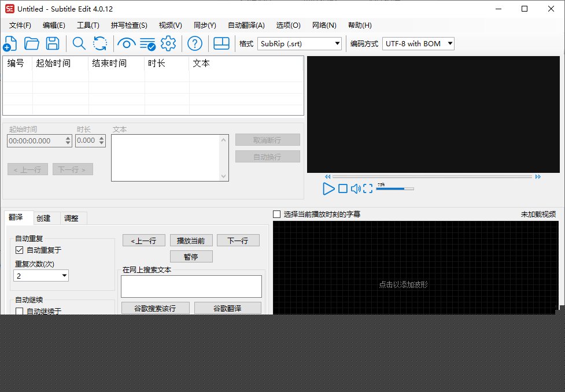Click the Help question mark icon
Screen dimensions: 565x392
coord(195,43)
